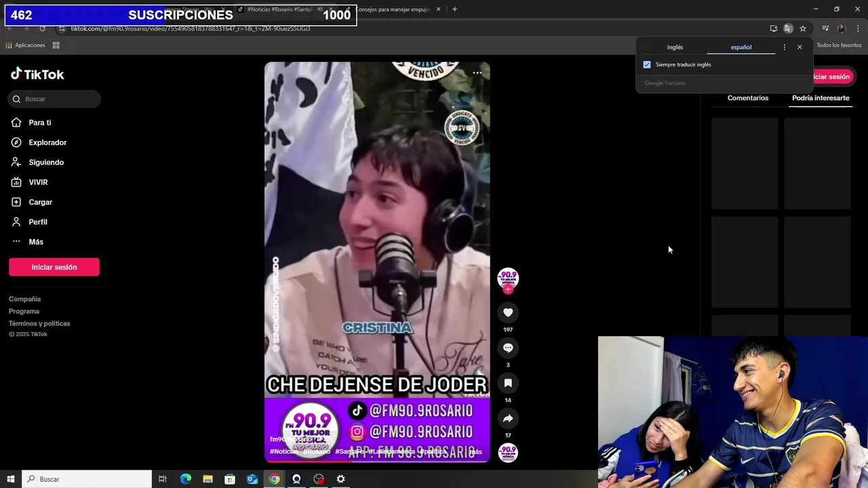Open the Chrome profile avatar
The height and width of the screenshot is (488, 868).
842,28
